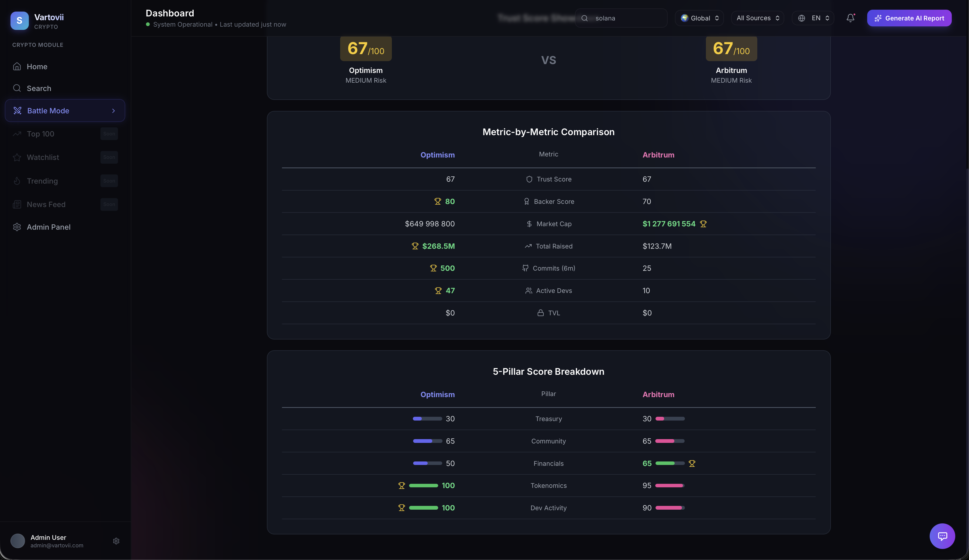Image resolution: width=969 pixels, height=560 pixels.
Task: Click the Admin User profile avatar
Action: pos(18,541)
